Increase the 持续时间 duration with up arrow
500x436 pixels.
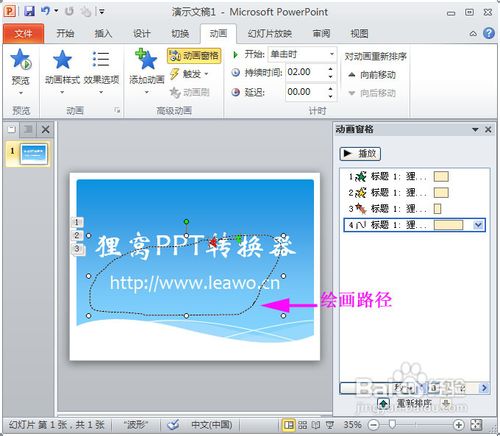point(330,69)
